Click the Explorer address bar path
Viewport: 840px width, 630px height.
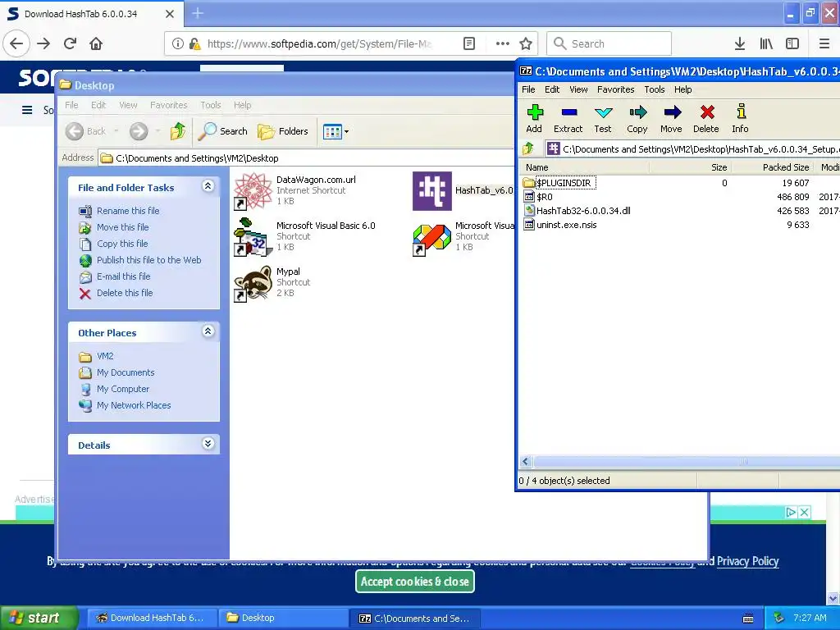[x=197, y=158]
